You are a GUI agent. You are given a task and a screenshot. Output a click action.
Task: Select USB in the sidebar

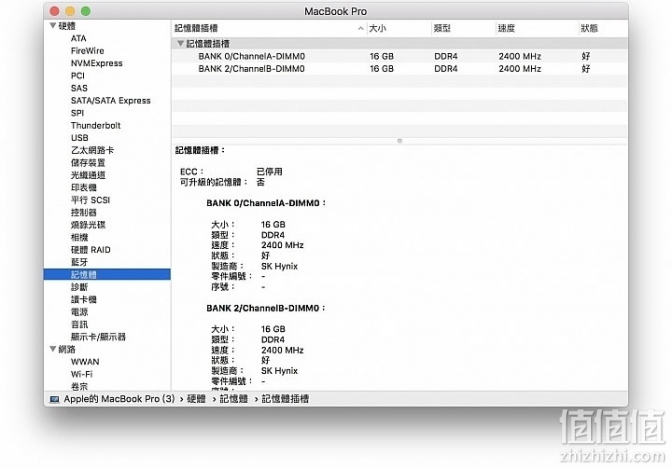pos(80,138)
